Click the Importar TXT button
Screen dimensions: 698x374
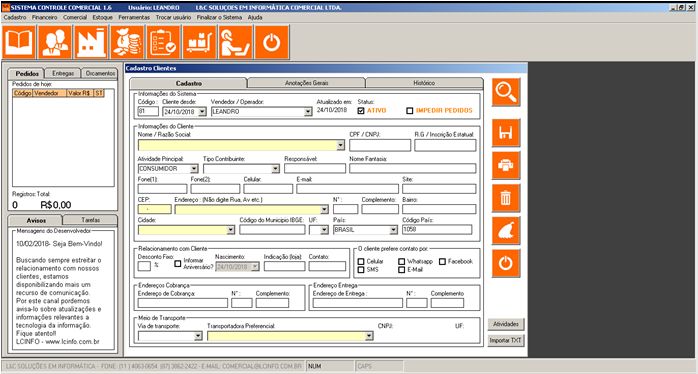pos(506,341)
